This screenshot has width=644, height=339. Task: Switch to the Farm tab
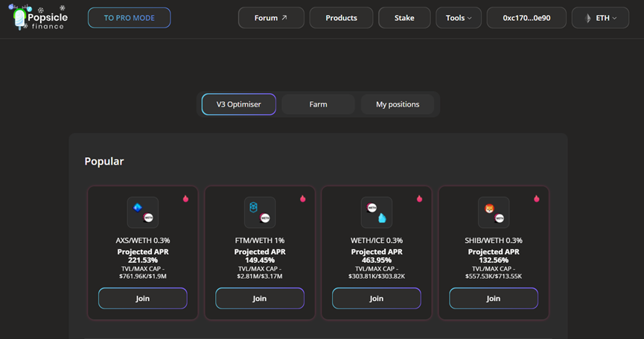318,104
